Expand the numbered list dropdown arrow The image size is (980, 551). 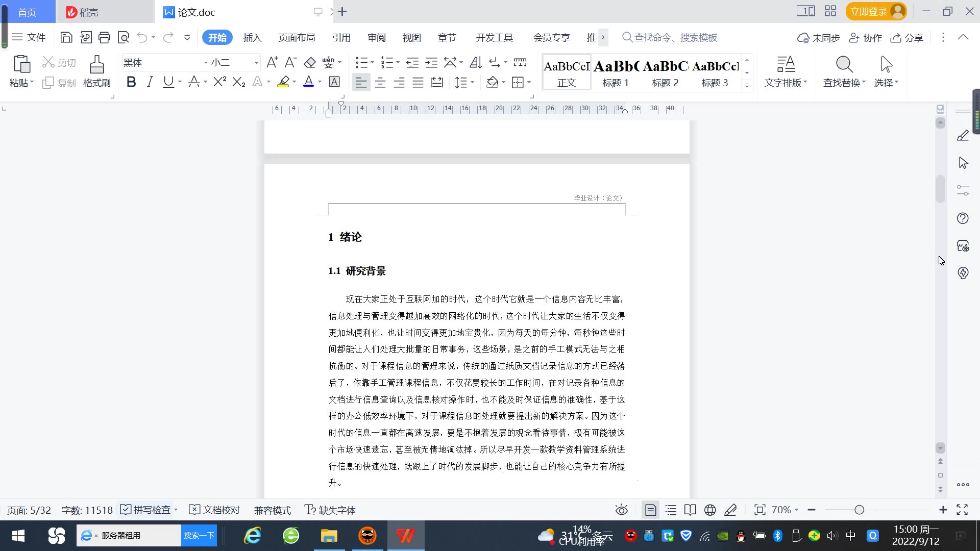click(398, 63)
